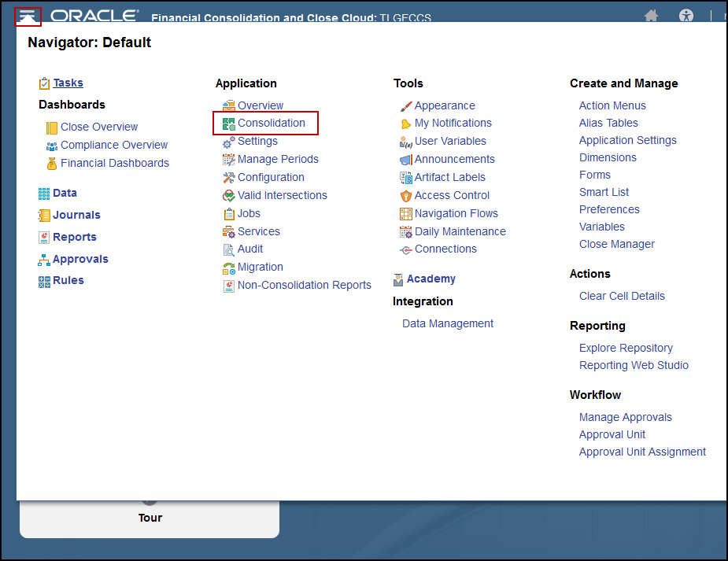Select Clear Cell Details action
Image resolution: width=728 pixels, height=561 pixels.
622,296
